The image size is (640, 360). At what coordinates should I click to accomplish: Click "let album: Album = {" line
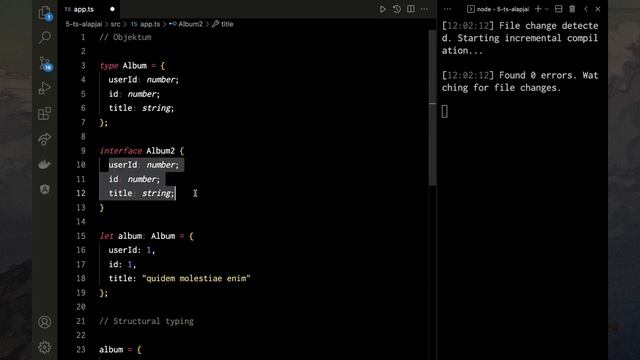point(147,236)
